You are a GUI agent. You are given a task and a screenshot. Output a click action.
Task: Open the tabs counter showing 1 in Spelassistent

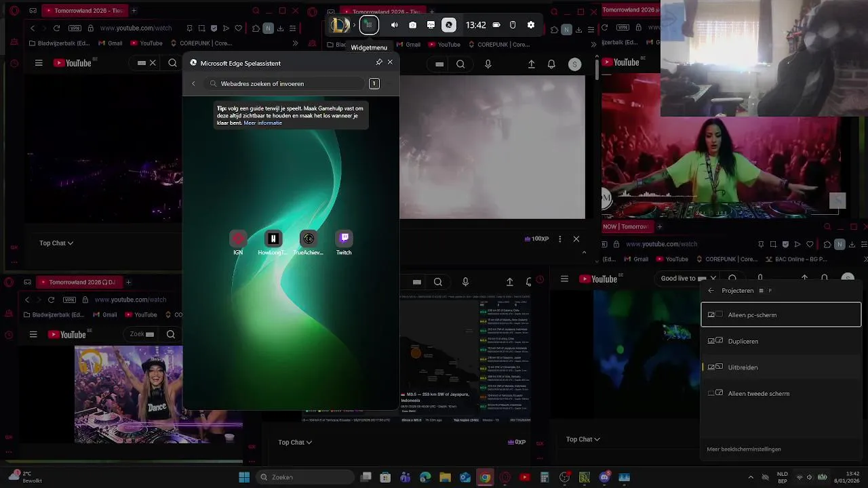pos(374,83)
